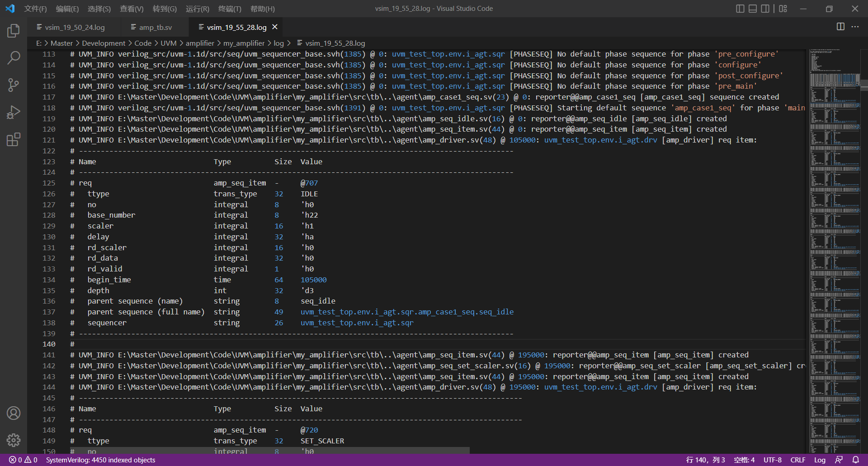
Task: Click the vertical scrollbar slider
Action: tap(864, 85)
